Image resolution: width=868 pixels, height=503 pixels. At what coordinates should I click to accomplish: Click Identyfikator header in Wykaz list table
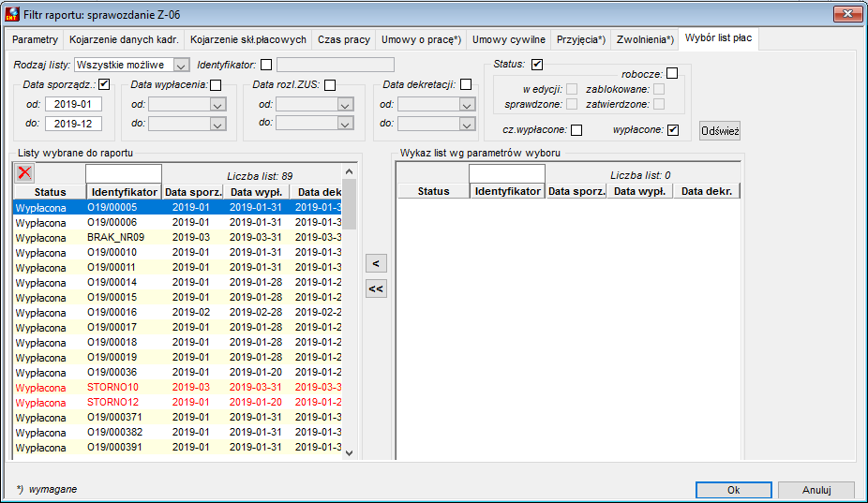pyautogui.click(x=508, y=191)
